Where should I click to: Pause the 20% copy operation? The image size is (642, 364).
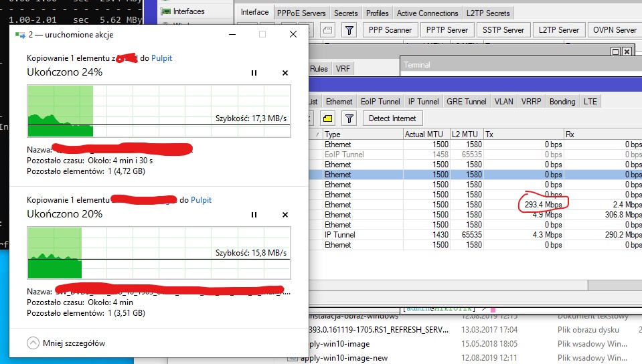click(x=254, y=215)
